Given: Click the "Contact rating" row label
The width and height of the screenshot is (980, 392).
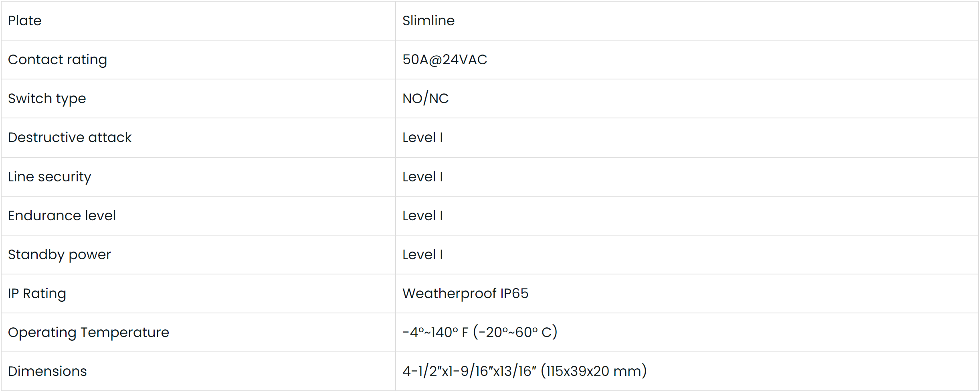Looking at the screenshot, I should (x=57, y=60).
